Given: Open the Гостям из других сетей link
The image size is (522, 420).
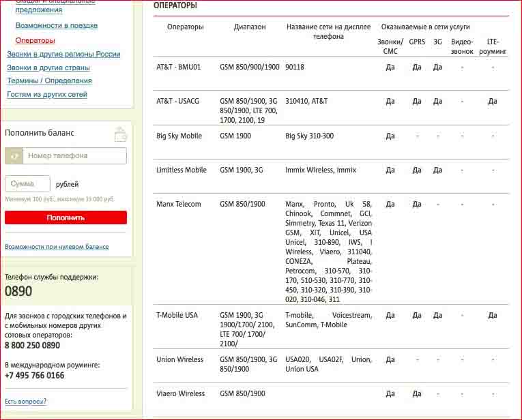Looking at the screenshot, I should coord(47,94).
